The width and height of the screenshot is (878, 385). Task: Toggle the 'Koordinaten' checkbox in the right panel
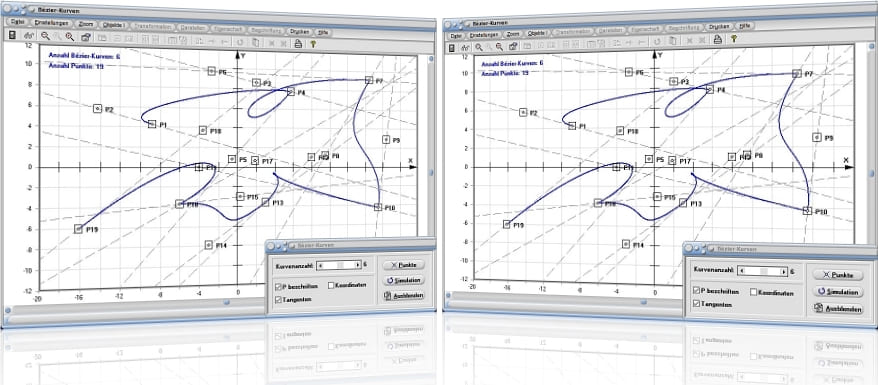coord(753,292)
